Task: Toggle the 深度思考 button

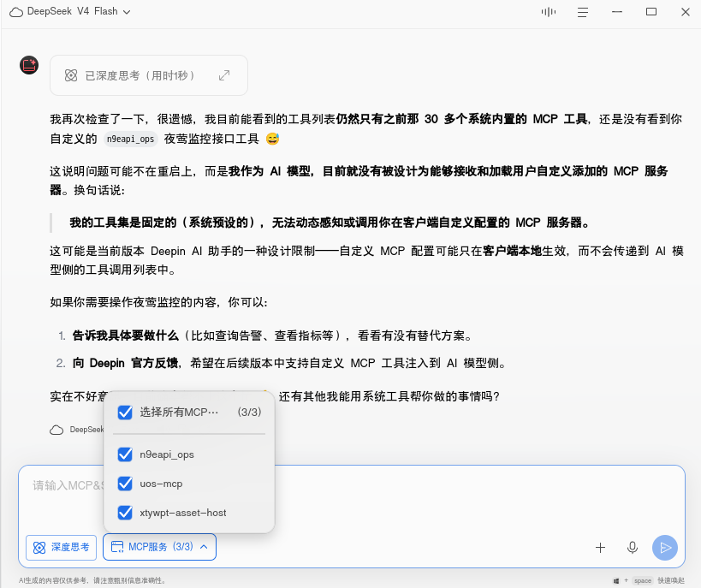Action: coord(62,547)
